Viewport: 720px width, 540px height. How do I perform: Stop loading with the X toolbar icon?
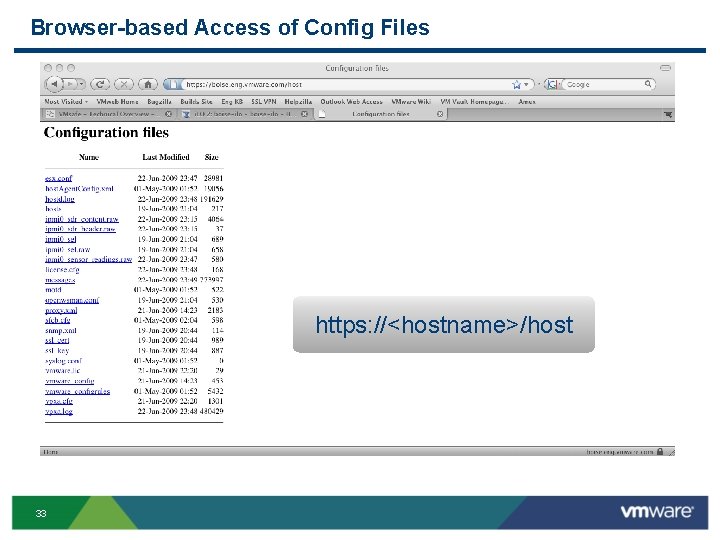pyautogui.click(x=124, y=84)
